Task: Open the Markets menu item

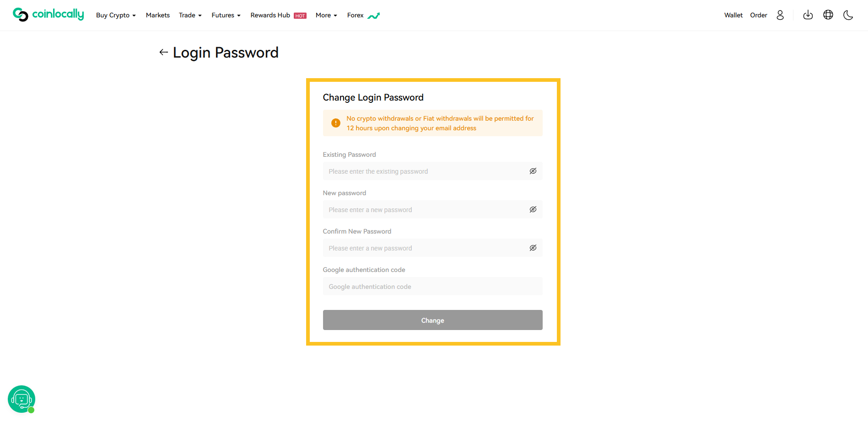Action: click(x=158, y=15)
